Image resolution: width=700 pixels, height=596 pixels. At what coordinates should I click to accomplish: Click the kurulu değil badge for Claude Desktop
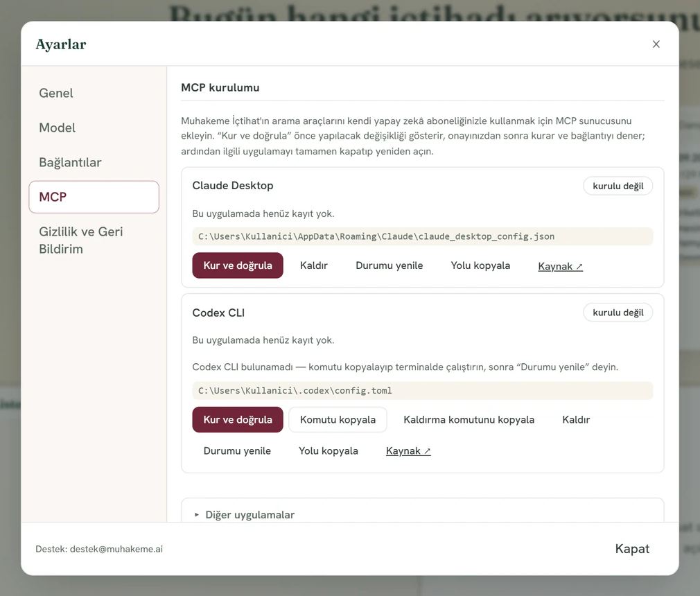pos(618,186)
